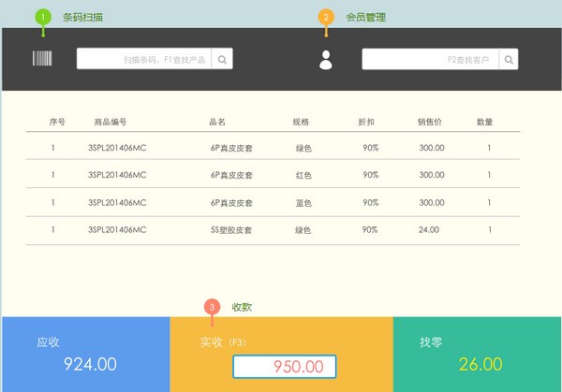562x392 pixels.
Task: Click the barcode scanner icon
Action: [42, 58]
